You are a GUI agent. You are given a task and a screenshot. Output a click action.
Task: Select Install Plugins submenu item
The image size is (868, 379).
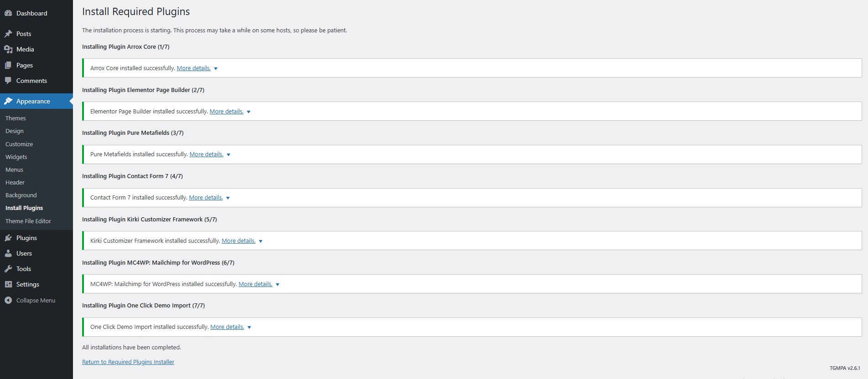[24, 208]
